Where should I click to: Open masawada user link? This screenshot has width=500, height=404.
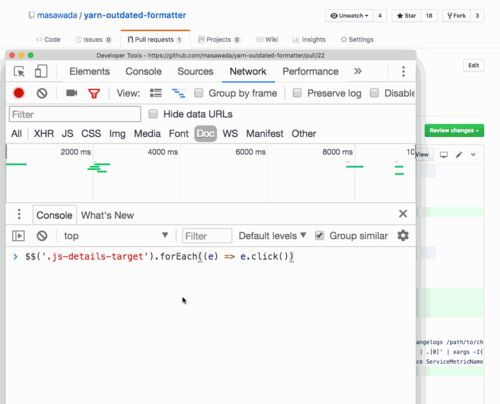tap(57, 15)
